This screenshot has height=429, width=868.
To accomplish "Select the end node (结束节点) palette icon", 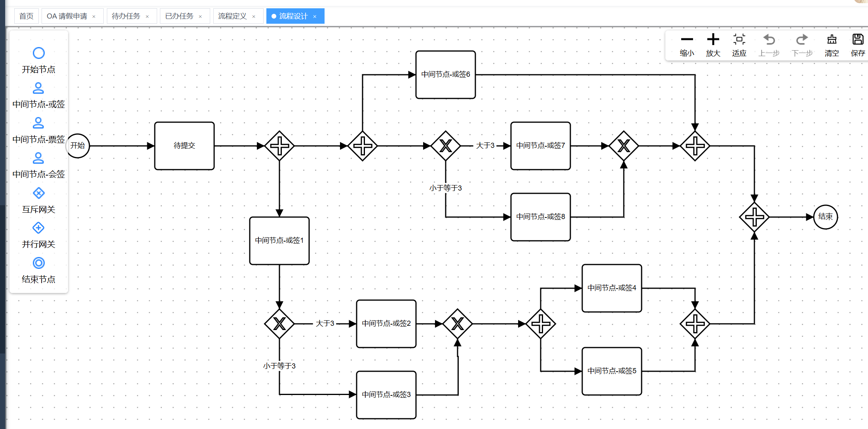I will (x=38, y=263).
